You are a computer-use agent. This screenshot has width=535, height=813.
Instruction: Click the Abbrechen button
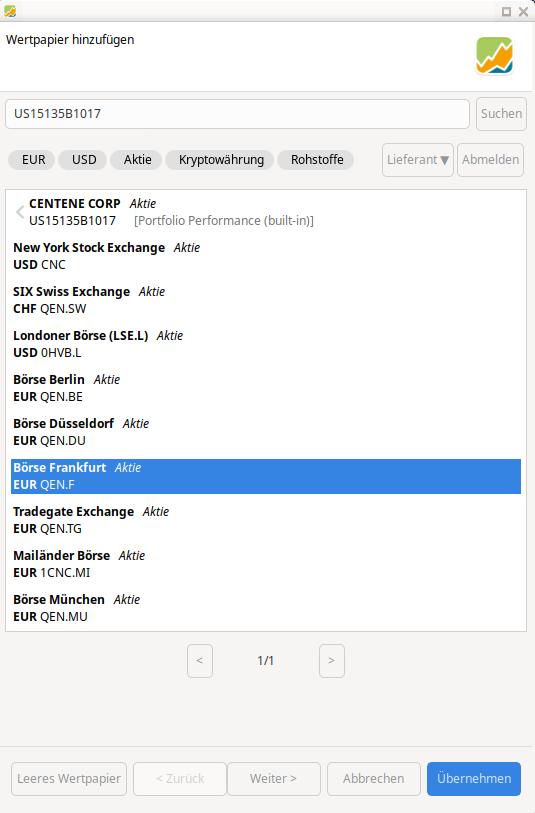click(374, 779)
